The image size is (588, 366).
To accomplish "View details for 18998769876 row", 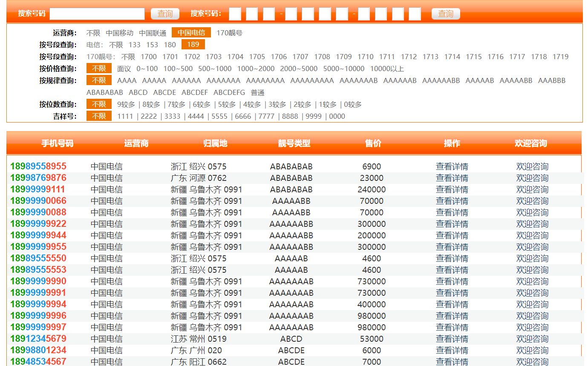I will coord(452,178).
